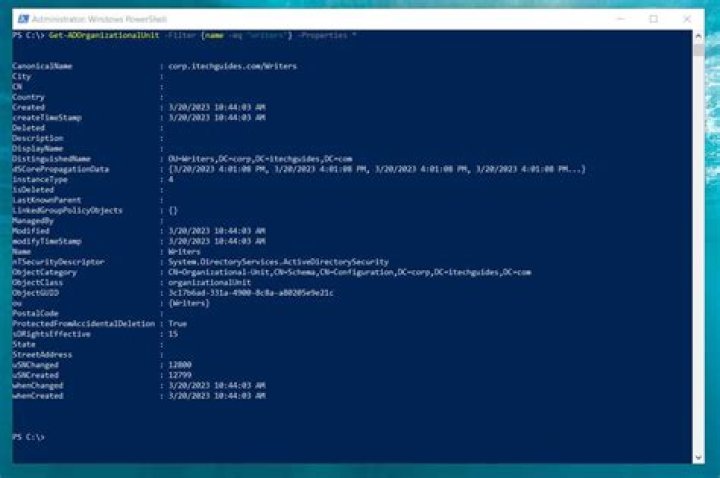Click the scrollbar down arrow
Image resolution: width=720 pixels, height=478 pixels.
[x=698, y=457]
